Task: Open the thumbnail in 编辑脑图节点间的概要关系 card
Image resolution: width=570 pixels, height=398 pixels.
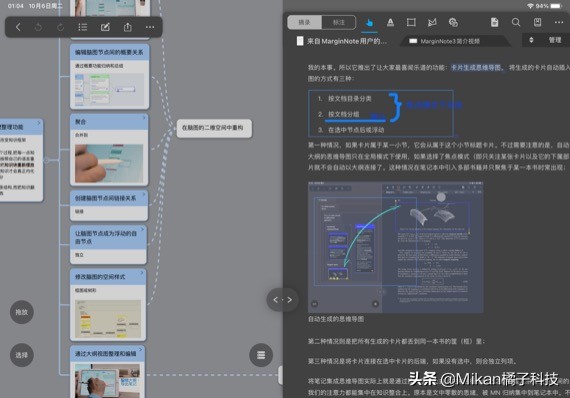Action: coord(109,89)
